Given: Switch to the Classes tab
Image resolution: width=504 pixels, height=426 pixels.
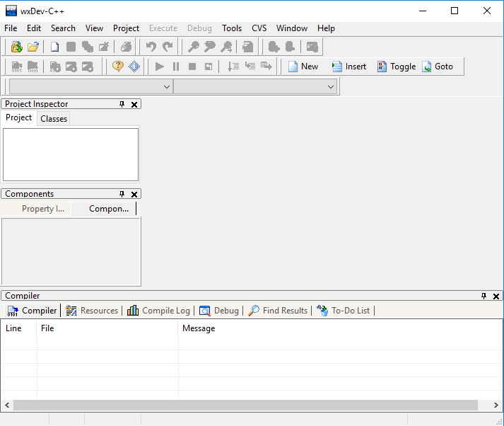Looking at the screenshot, I should (54, 119).
